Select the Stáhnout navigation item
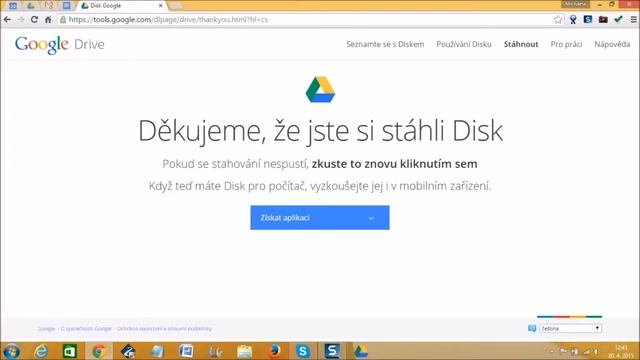The height and width of the screenshot is (360, 640). tap(521, 44)
